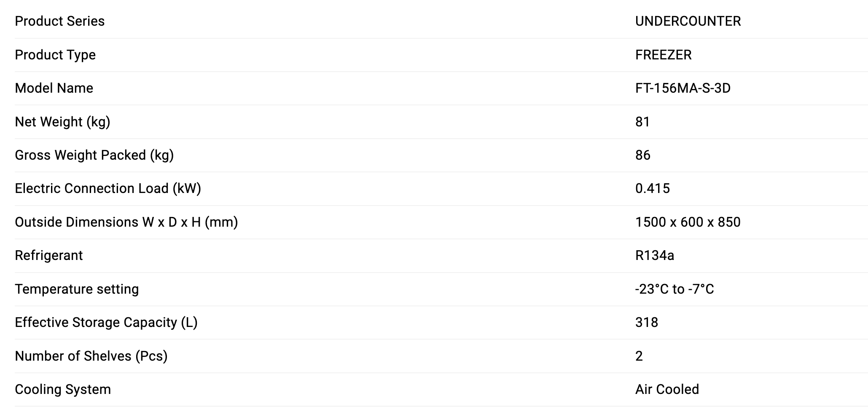Select the storage capacity value 318
The width and height of the screenshot is (868, 407).
(x=646, y=322)
